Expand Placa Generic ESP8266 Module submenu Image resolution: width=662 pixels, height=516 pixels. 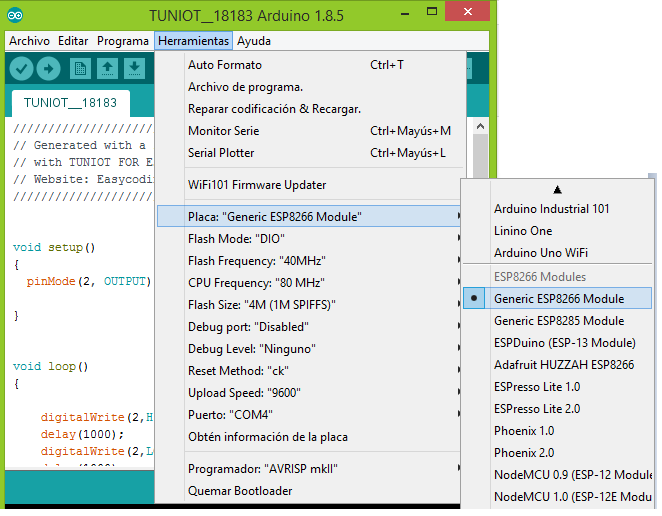309,217
